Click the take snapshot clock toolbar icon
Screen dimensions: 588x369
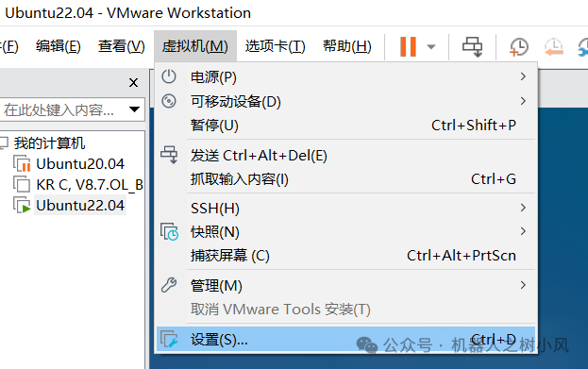coord(519,47)
